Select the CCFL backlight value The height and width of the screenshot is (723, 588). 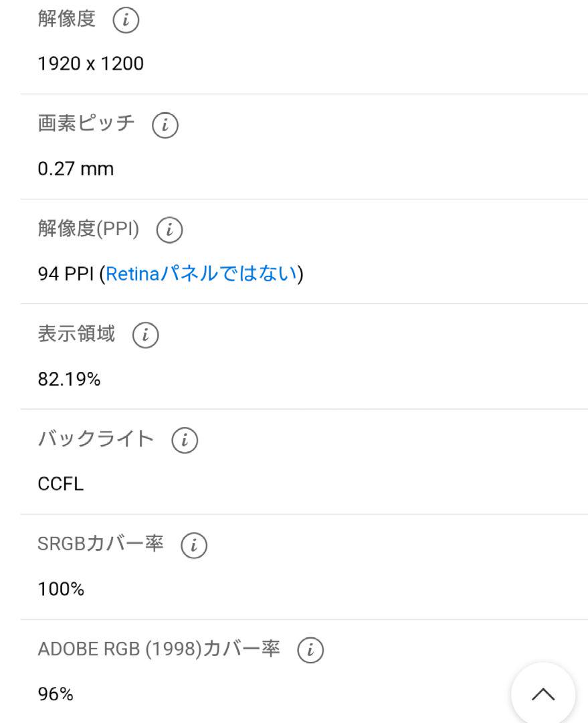tap(61, 484)
